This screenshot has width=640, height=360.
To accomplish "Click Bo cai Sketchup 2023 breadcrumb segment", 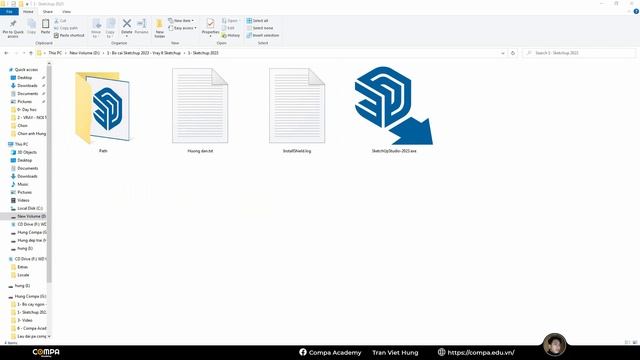I will [x=144, y=53].
